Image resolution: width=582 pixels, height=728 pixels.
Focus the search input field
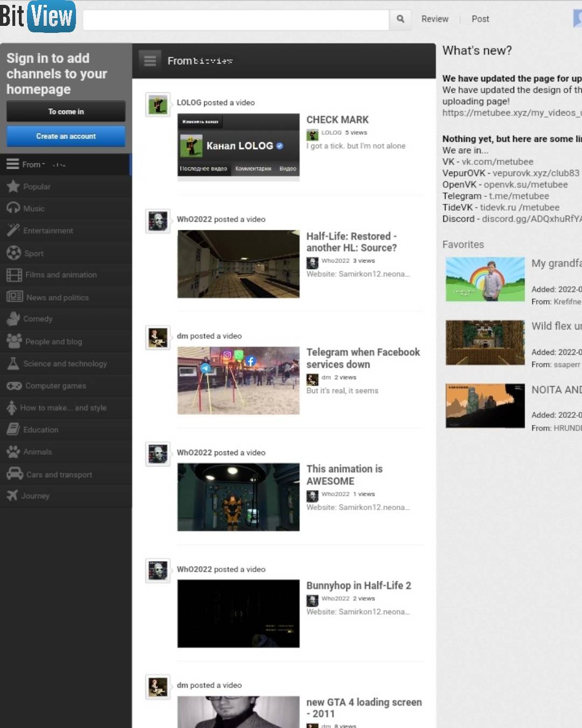[235, 19]
